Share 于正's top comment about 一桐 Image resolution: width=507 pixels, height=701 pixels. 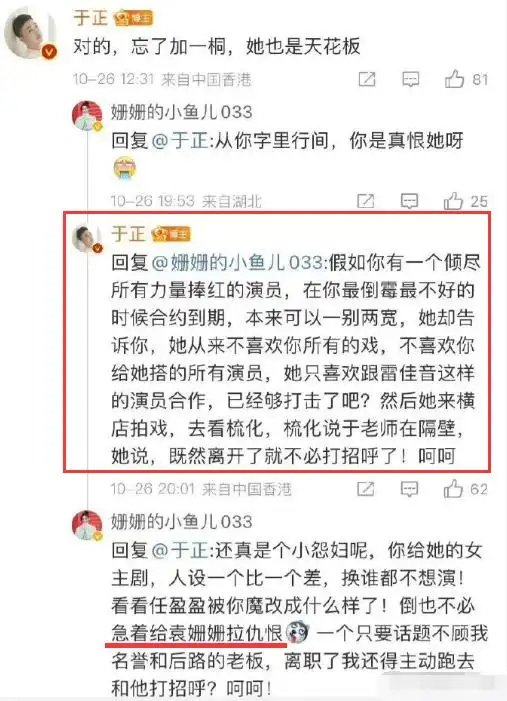click(x=367, y=80)
